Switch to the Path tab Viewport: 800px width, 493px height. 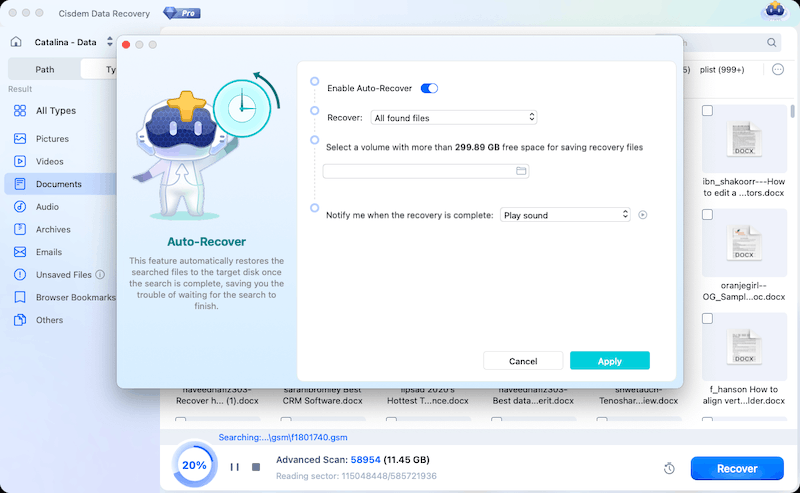click(44, 69)
